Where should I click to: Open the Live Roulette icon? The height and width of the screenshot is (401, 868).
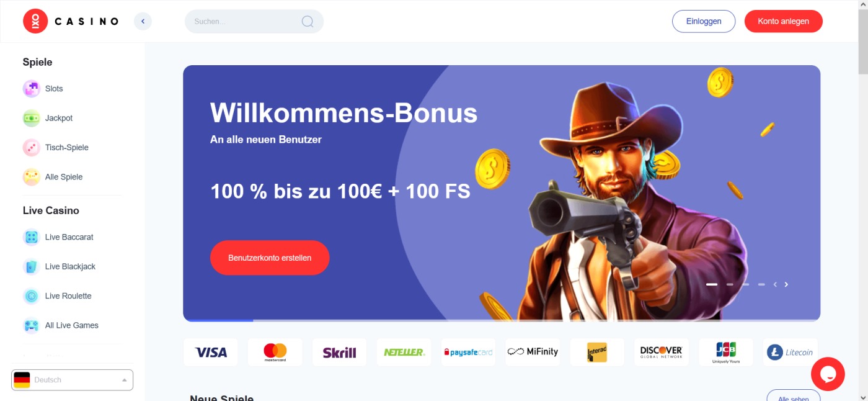click(32, 296)
